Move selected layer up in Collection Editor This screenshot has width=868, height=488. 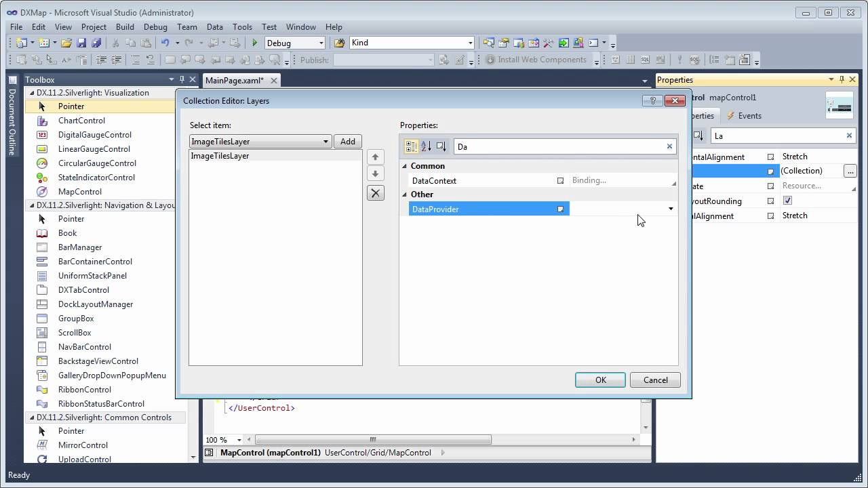tap(375, 157)
